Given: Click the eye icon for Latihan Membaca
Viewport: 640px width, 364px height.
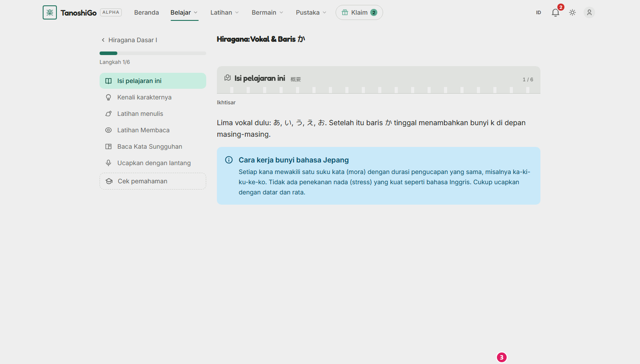Looking at the screenshot, I should [108, 130].
